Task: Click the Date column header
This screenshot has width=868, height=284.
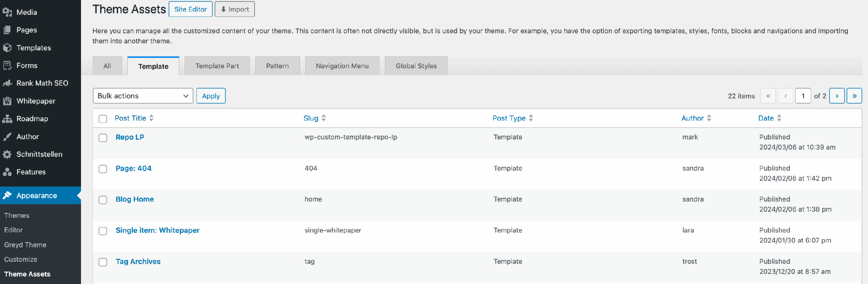Action: (766, 118)
